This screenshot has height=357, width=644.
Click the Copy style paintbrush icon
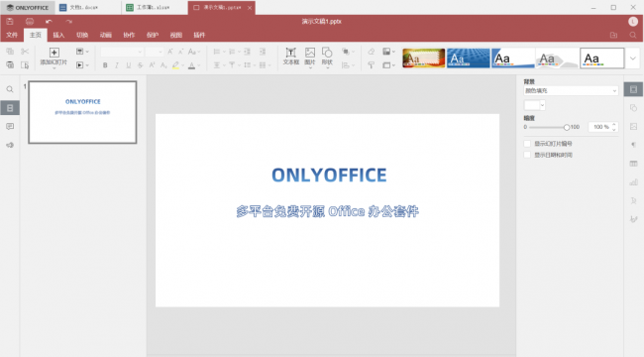tap(371, 65)
